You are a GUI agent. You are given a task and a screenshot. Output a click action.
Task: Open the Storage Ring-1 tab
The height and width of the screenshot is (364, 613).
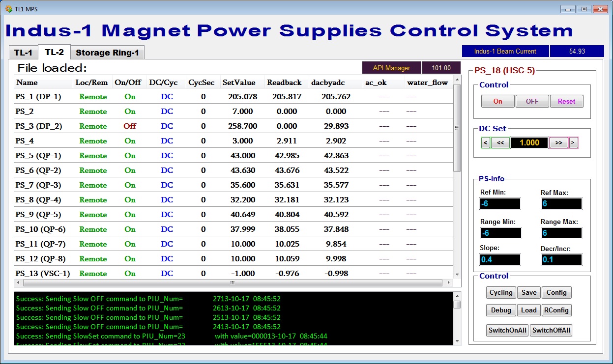pyautogui.click(x=107, y=53)
